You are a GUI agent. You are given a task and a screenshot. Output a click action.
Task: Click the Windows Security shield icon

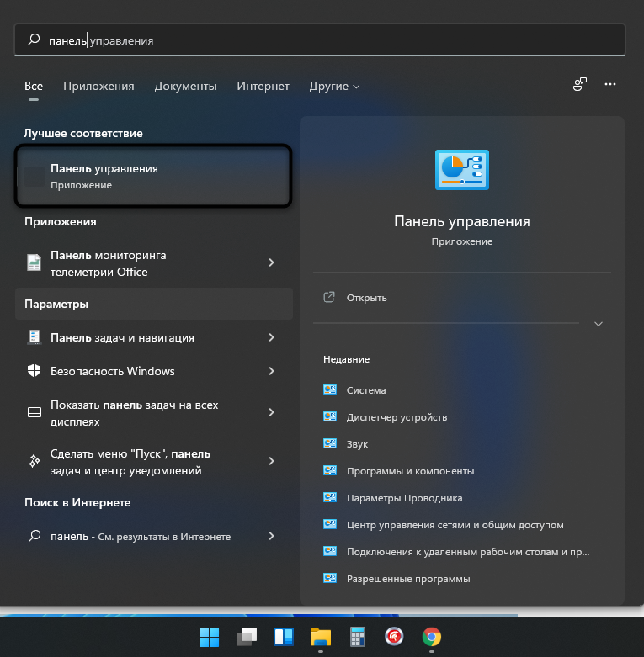coord(34,371)
